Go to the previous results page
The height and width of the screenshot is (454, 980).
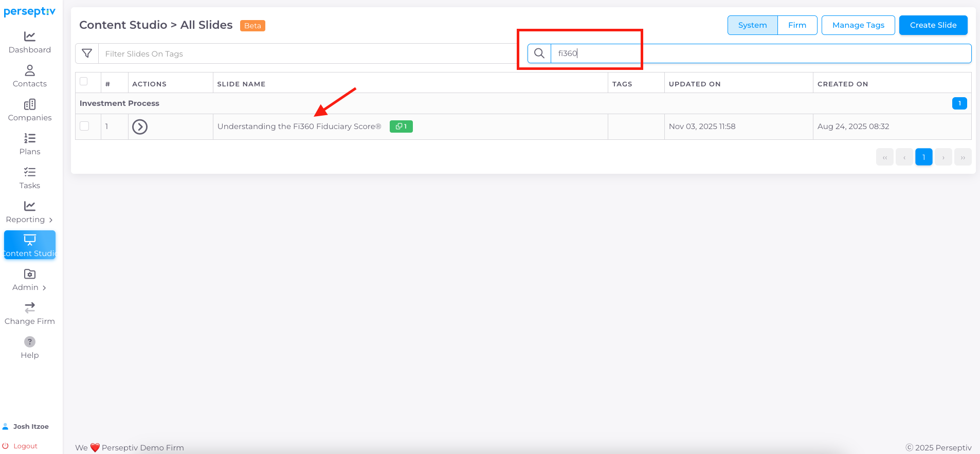click(904, 157)
